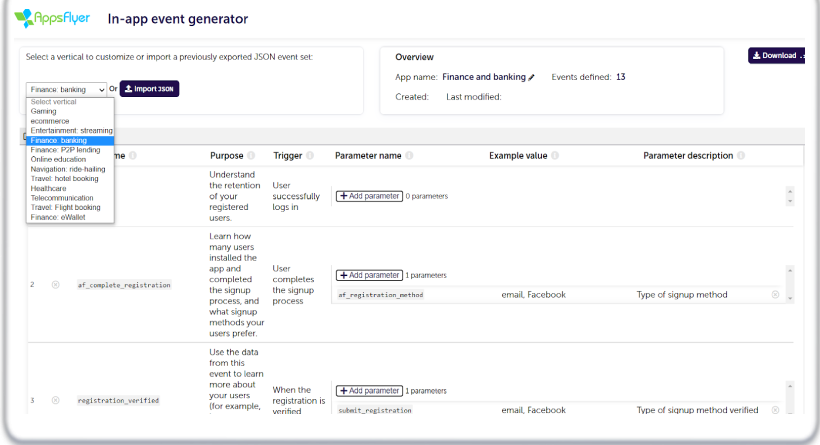Edit app name with pencil icon

click(x=531, y=77)
